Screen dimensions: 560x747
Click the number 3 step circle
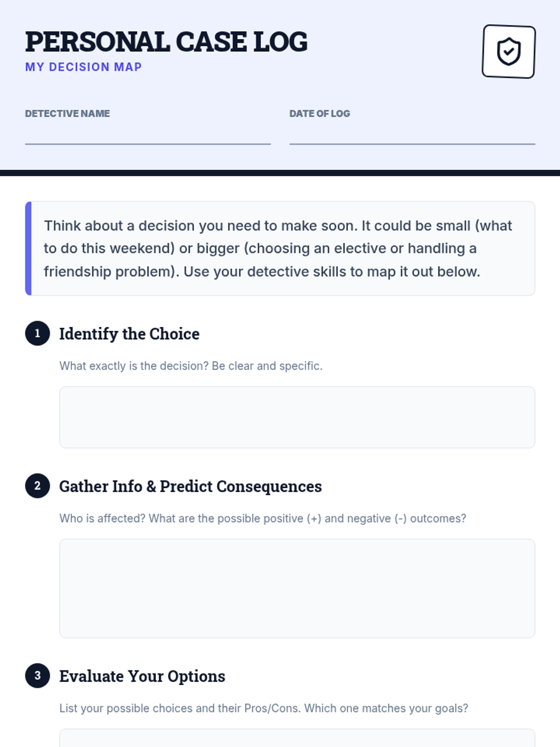[x=37, y=676]
